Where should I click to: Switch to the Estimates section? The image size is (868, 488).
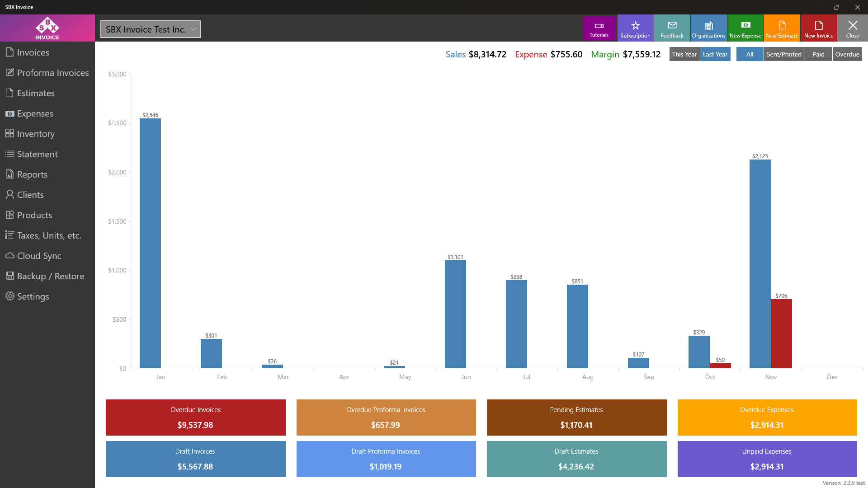35,93
